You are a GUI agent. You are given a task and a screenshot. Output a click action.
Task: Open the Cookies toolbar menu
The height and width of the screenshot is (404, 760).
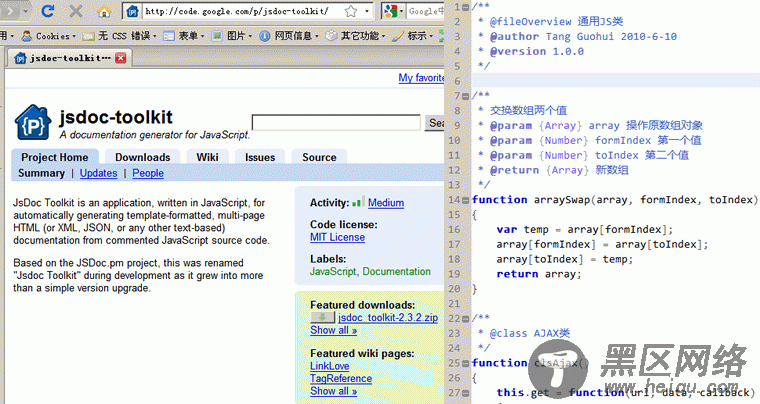[x=49, y=36]
